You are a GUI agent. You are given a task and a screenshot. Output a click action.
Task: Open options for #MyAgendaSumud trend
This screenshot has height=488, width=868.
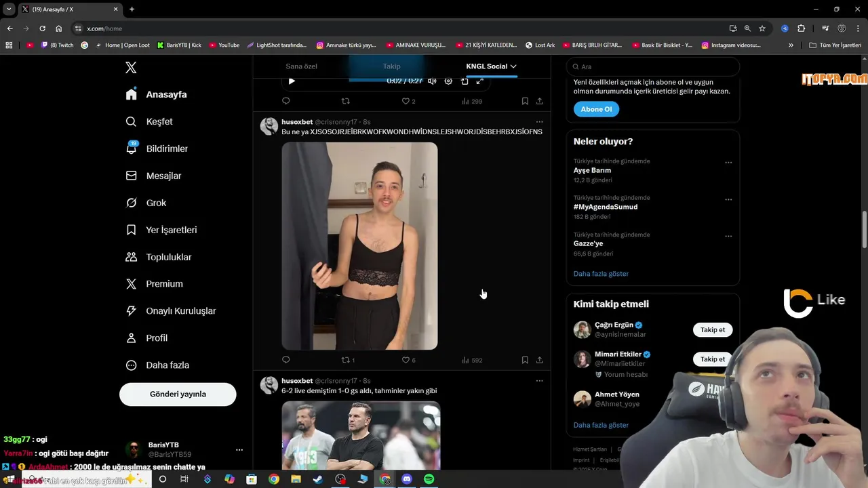tap(728, 199)
